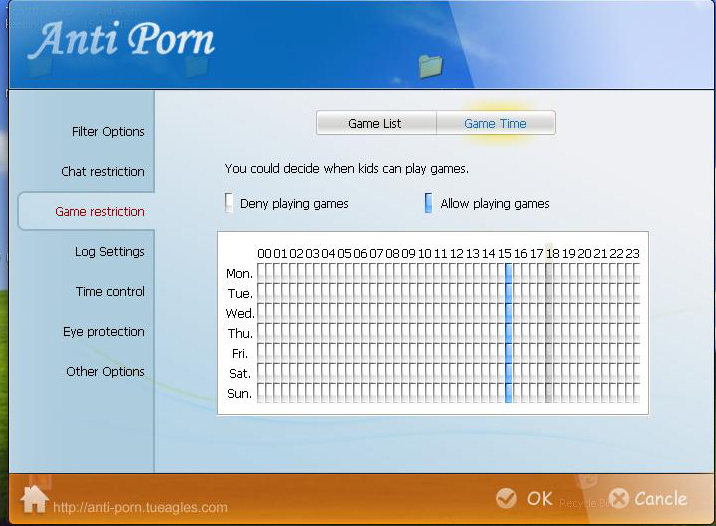Click the Mon. row label
The height and width of the screenshot is (526, 716).
239,274
